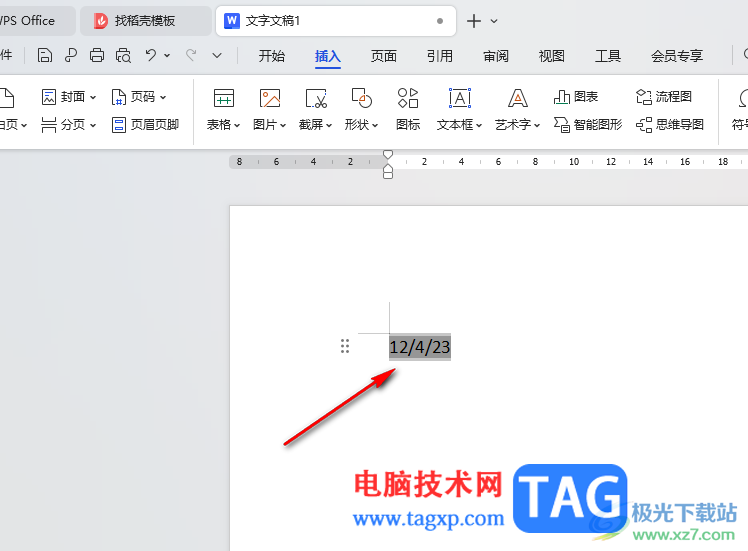Open the new tab dropdown chevron
This screenshot has height=551, width=748.
(x=494, y=21)
